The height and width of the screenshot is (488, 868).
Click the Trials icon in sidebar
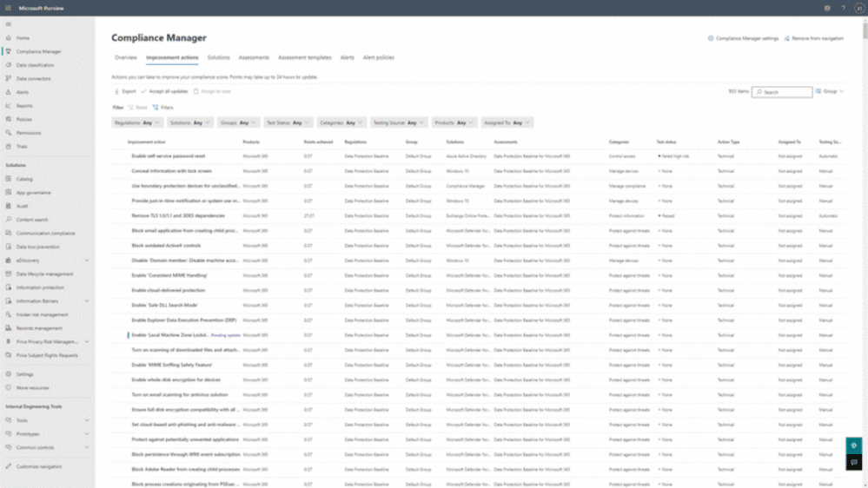tap(9, 147)
